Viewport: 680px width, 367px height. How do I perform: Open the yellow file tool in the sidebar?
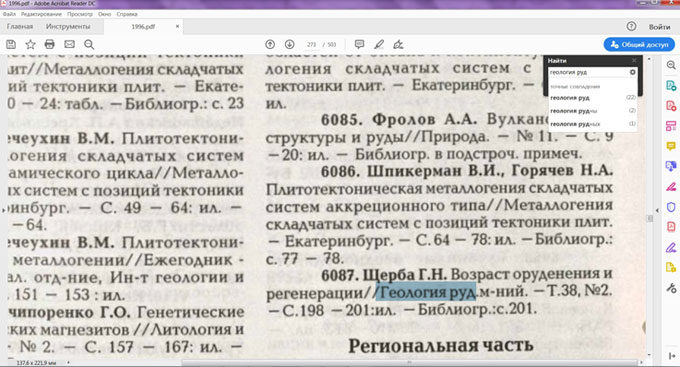(671, 267)
